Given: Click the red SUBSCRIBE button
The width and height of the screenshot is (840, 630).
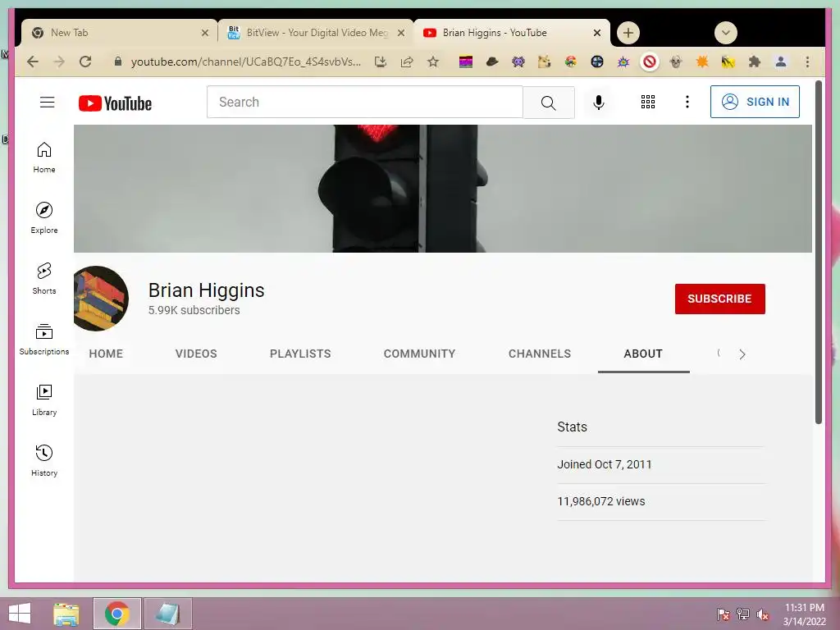Looking at the screenshot, I should pyautogui.click(x=719, y=299).
